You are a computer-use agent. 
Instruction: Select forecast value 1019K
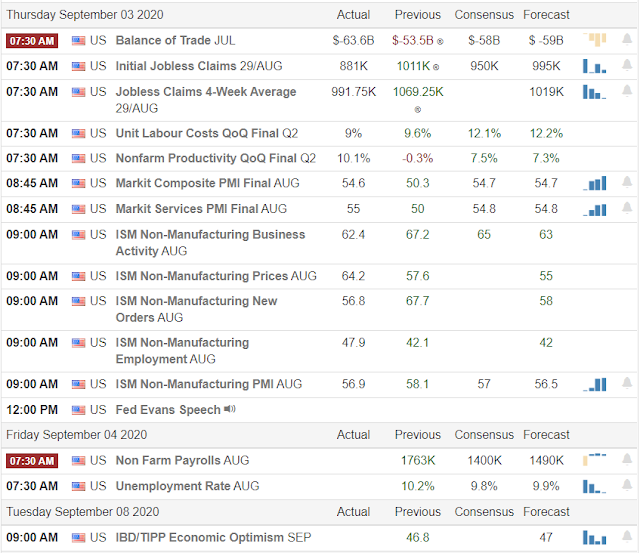pyautogui.click(x=546, y=92)
